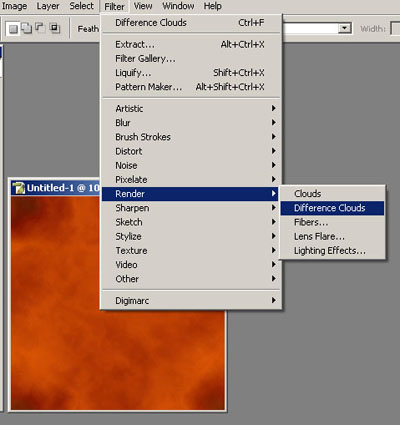Choose Difference Clouds in Render submenu

(332, 208)
